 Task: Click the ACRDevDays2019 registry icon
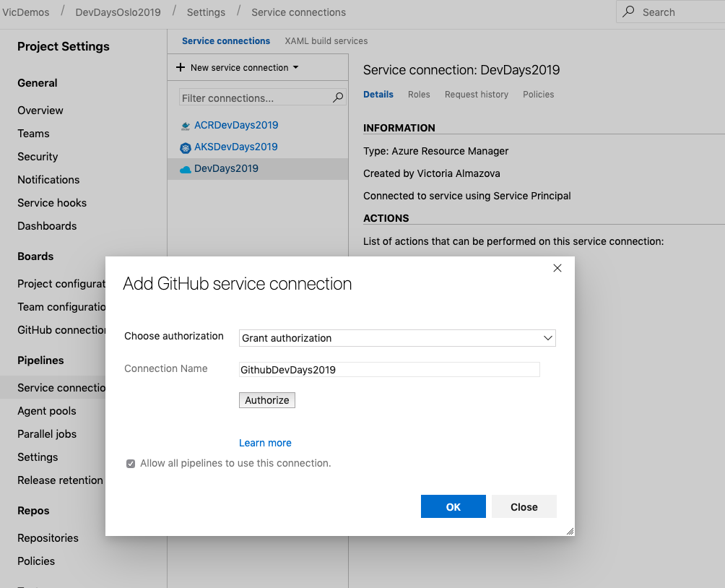point(186,124)
